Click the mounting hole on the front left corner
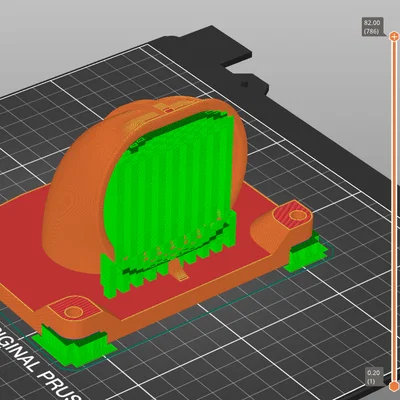Viewport: 400px width, 400px height. pyautogui.click(x=73, y=312)
